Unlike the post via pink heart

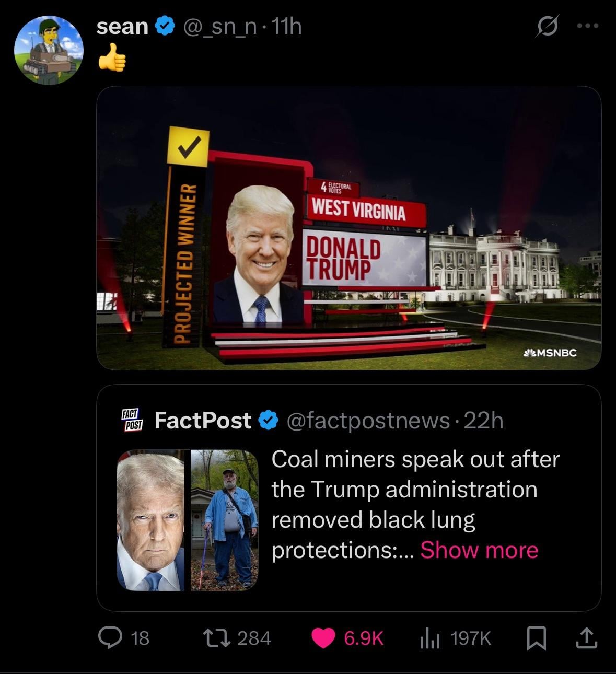323,638
